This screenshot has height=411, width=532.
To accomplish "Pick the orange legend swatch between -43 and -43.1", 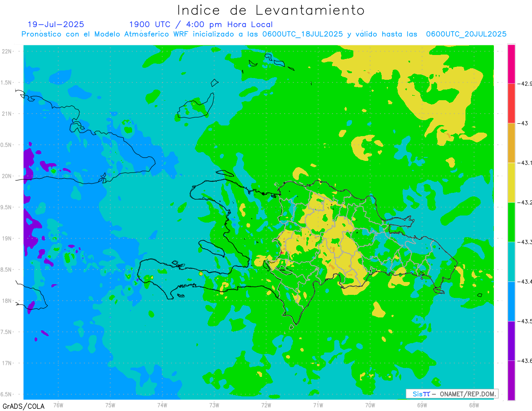I will pos(511,143).
